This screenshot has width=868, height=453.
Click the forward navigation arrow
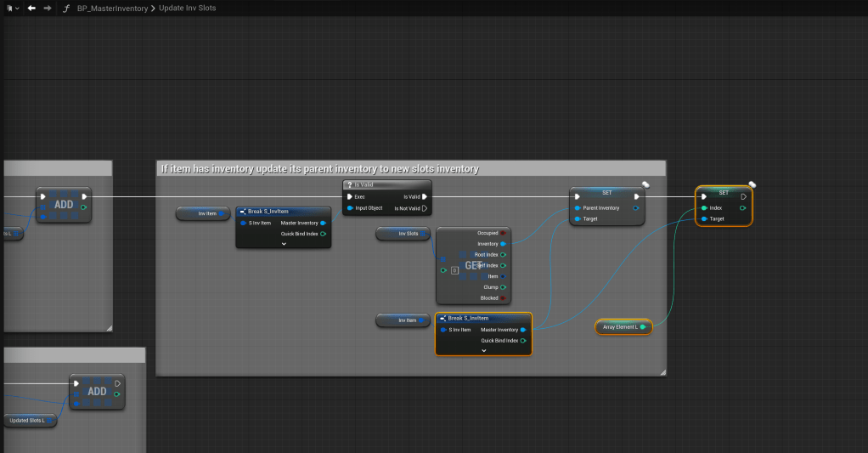[48, 8]
